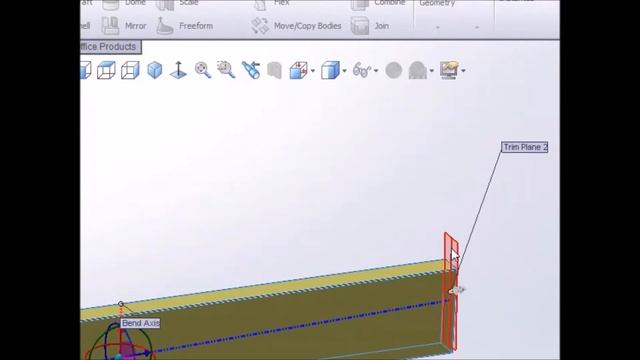Click the greyed Section View icon
The height and width of the screenshot is (360, 640).
pos(275,70)
